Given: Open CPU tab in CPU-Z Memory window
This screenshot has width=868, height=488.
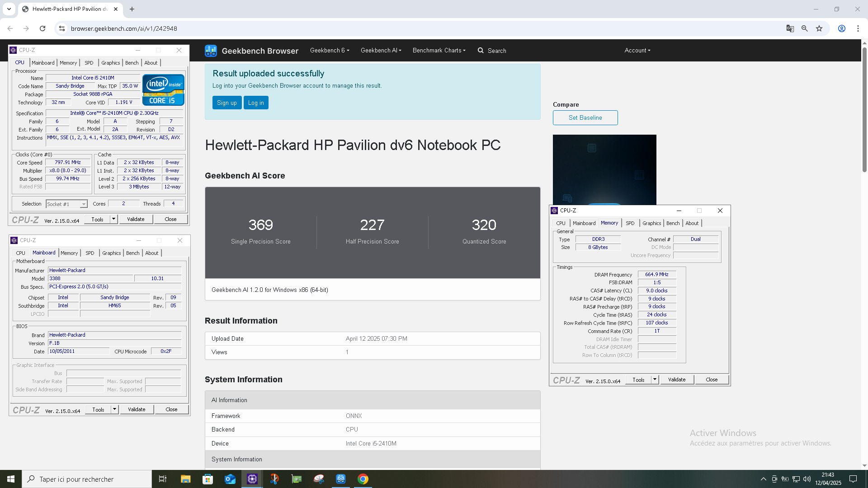Looking at the screenshot, I should (561, 223).
